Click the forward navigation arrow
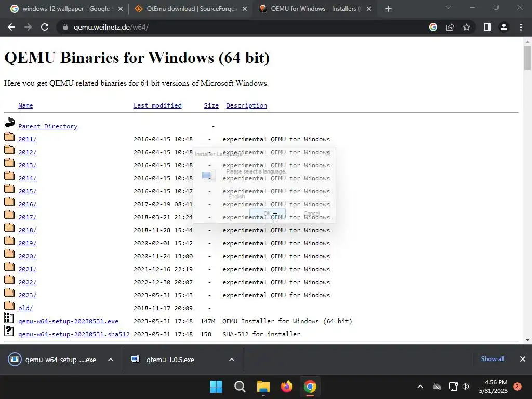This screenshot has height=399, width=532. 28,27
